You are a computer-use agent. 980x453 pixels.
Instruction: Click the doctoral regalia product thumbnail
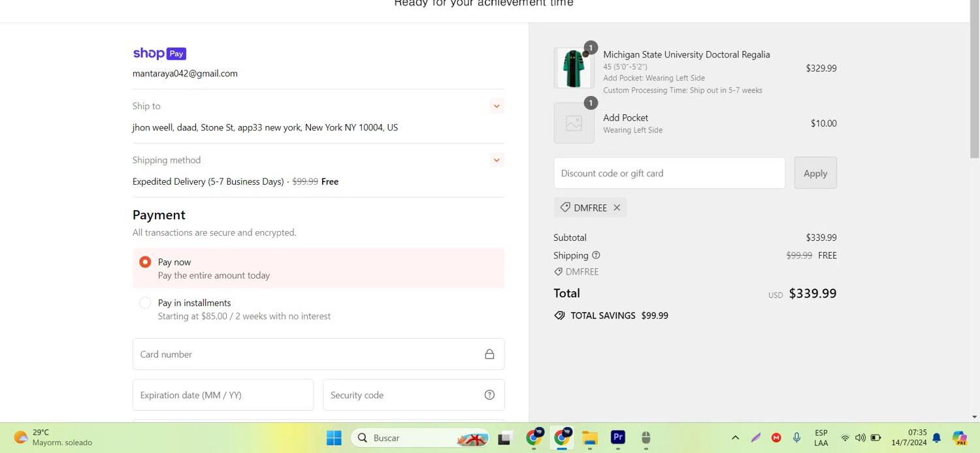pos(574,68)
